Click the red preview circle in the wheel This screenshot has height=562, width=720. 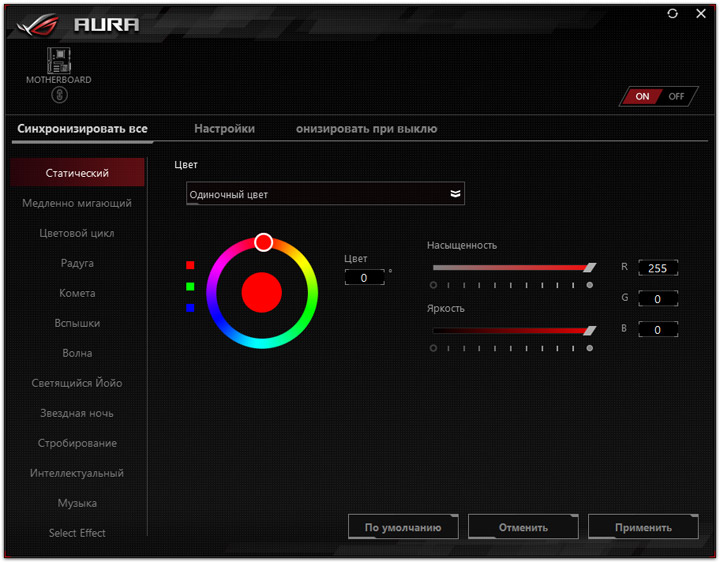(x=262, y=292)
